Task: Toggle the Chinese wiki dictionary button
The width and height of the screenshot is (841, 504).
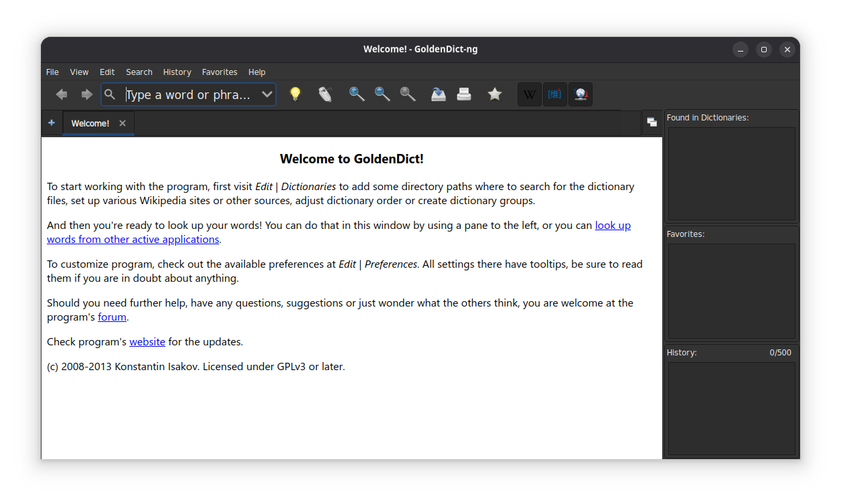Action: pos(555,94)
